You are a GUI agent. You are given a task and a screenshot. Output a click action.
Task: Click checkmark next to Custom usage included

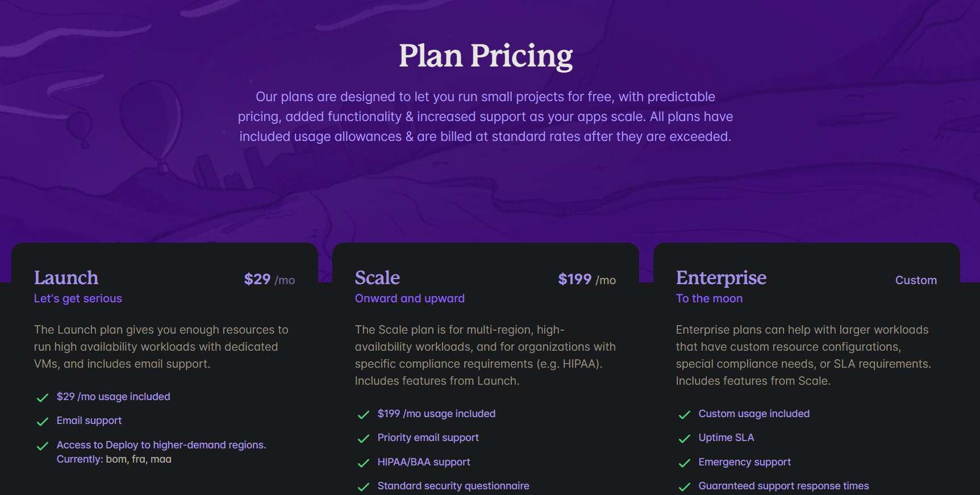pyautogui.click(x=685, y=415)
